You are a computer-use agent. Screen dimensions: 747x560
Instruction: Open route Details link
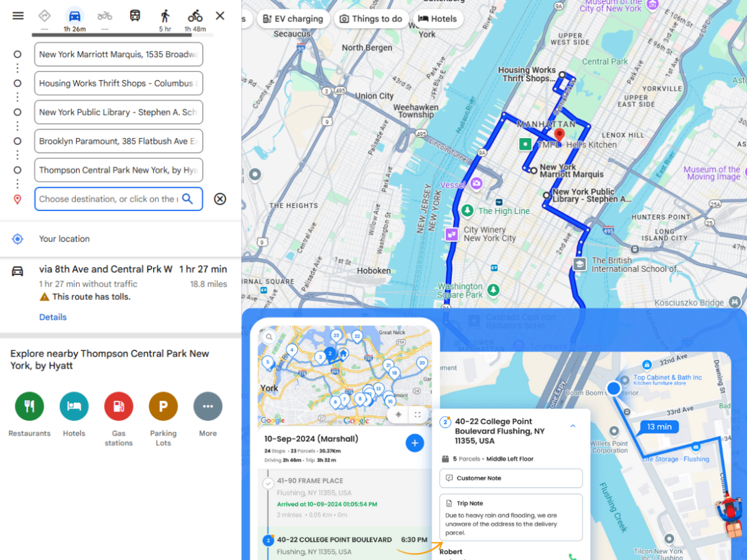[x=53, y=317]
